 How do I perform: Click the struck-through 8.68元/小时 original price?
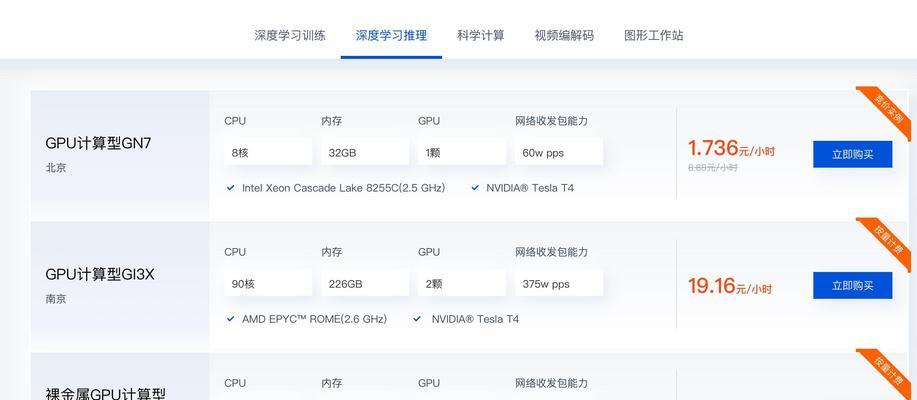tap(713, 167)
